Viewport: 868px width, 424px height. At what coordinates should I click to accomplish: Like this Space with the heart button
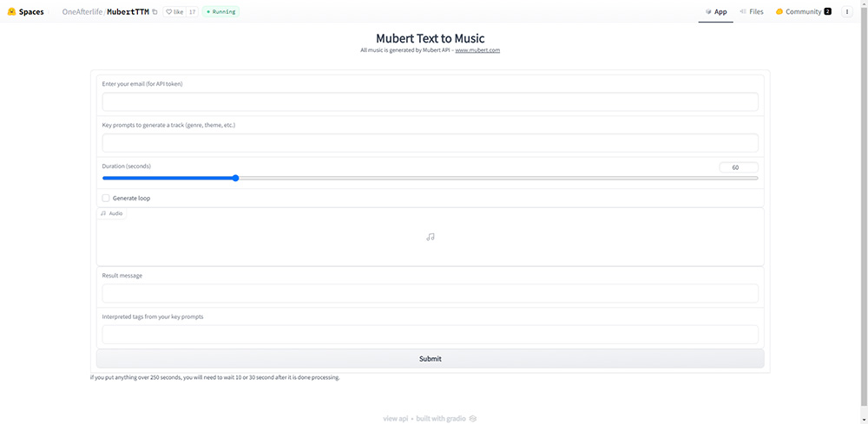point(174,12)
